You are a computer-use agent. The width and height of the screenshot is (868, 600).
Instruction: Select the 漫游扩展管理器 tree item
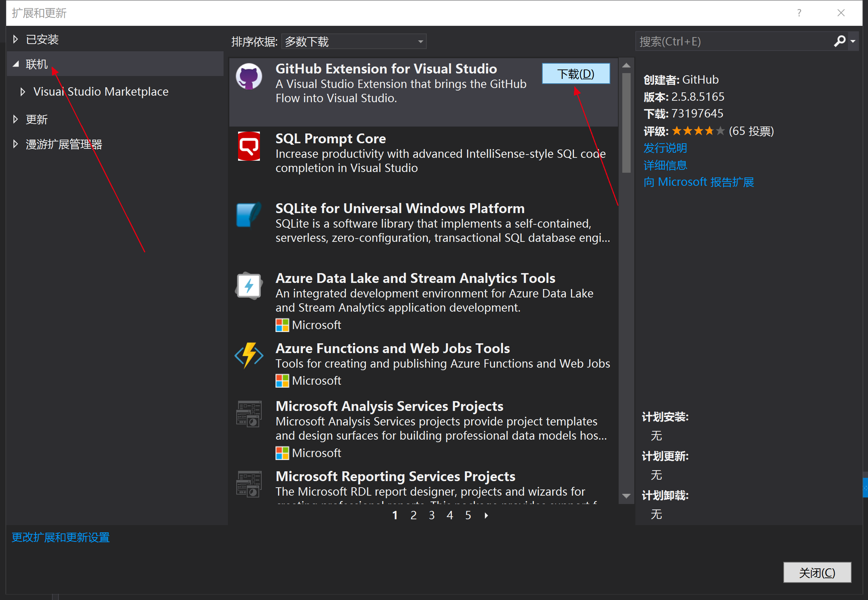(64, 144)
